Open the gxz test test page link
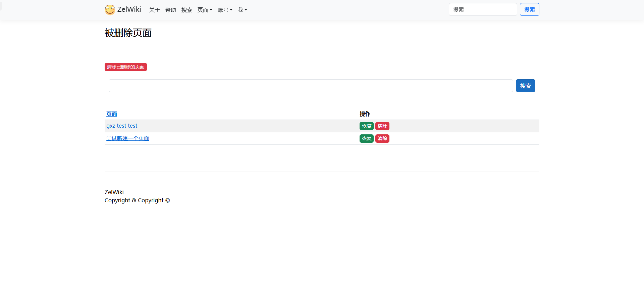Image resolution: width=644 pixels, height=306 pixels. 122,126
